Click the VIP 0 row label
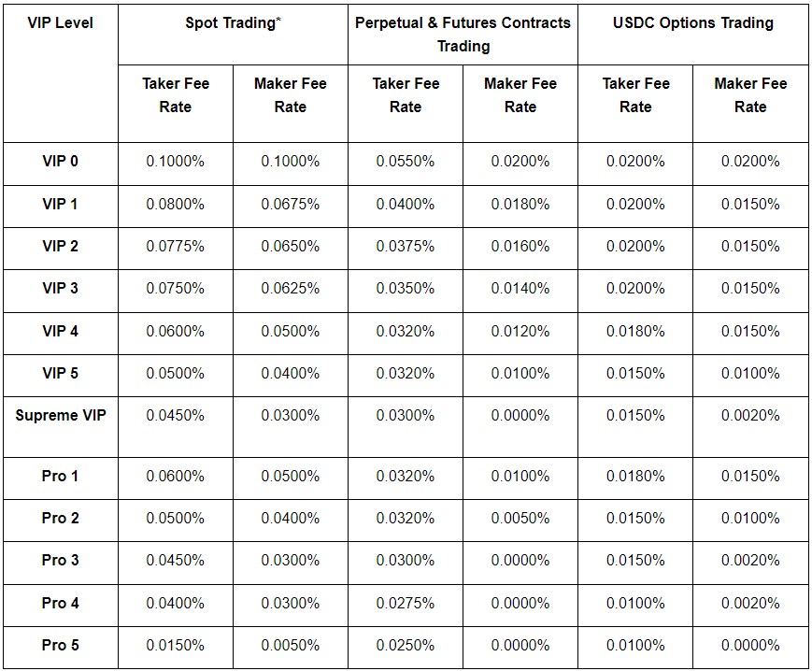 [61, 161]
